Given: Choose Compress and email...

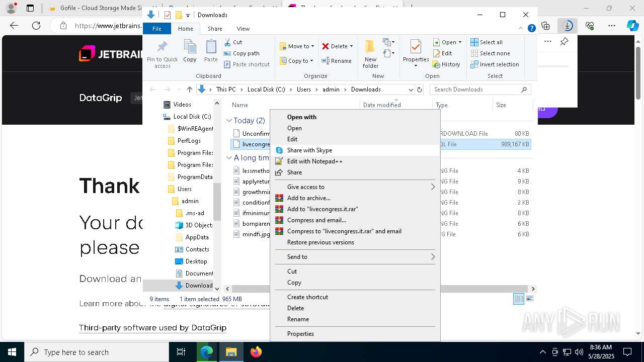Looking at the screenshot, I should pos(355,220).
